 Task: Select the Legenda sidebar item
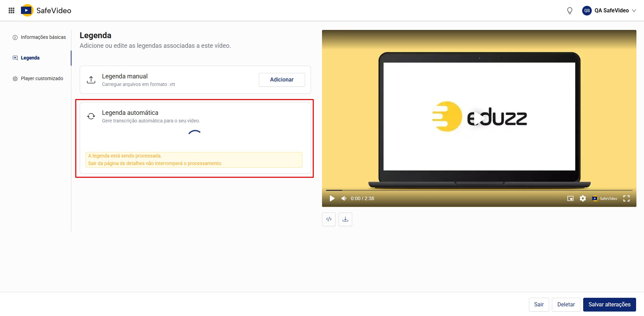coord(26,58)
